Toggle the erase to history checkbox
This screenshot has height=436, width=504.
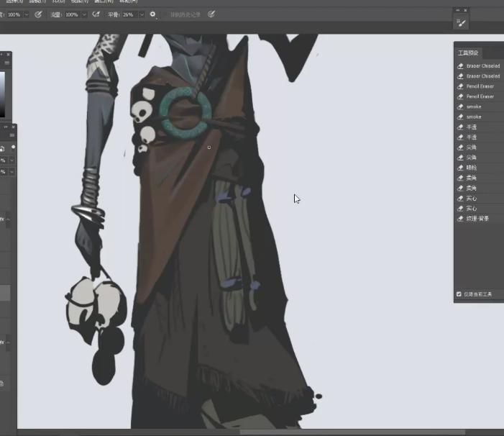(x=165, y=15)
